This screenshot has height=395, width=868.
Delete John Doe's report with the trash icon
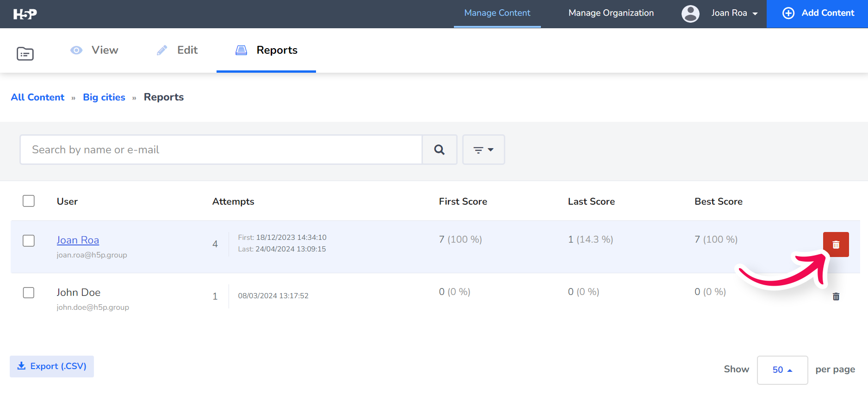[836, 296]
